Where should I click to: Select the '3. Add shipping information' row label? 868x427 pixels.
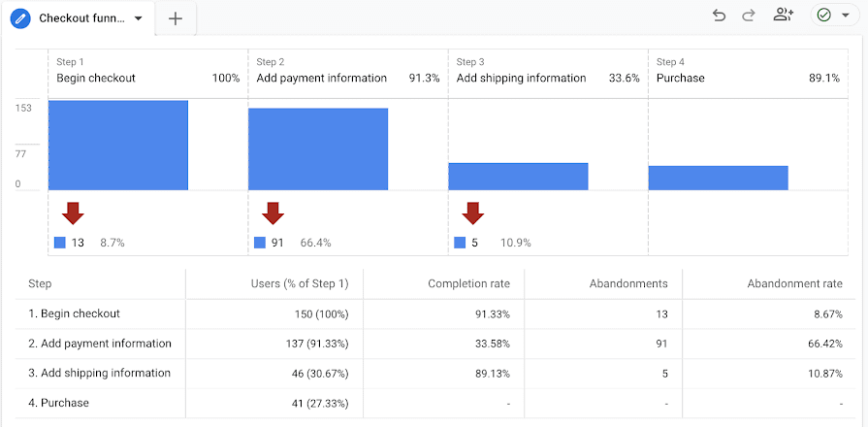[x=99, y=373]
